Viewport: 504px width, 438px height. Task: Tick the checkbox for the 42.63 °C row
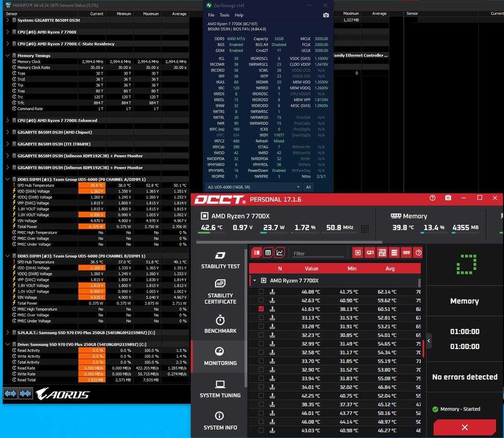pos(261,300)
